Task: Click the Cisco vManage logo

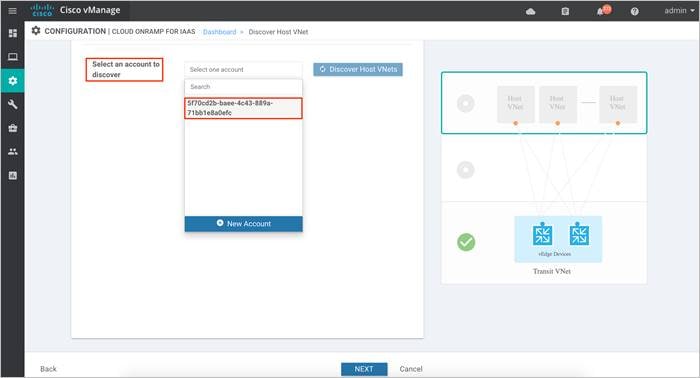Action: [75, 10]
